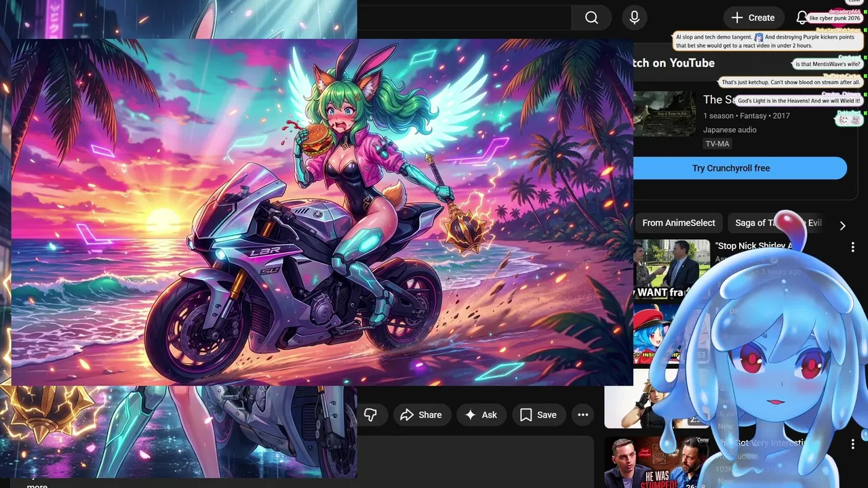Open options menu for the bottom suggested video
868x488 pixels.
(852, 445)
